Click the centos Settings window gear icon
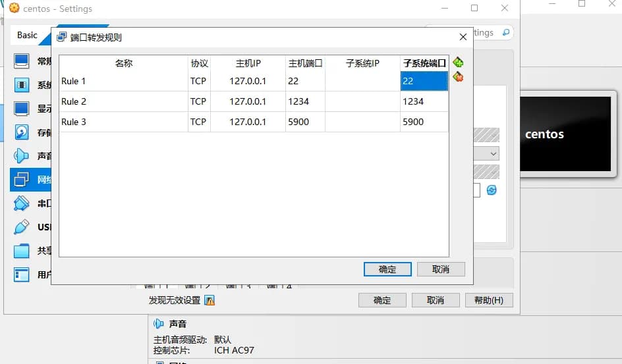 click(14, 8)
